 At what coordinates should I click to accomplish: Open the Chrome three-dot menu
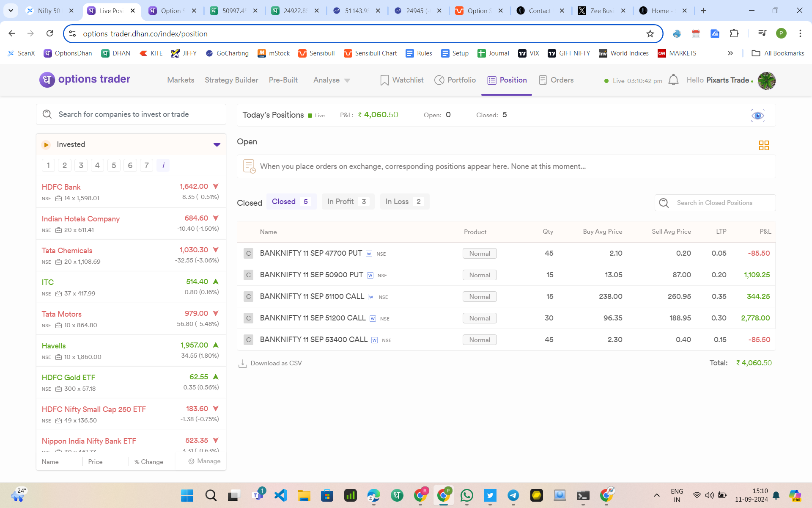(x=800, y=33)
